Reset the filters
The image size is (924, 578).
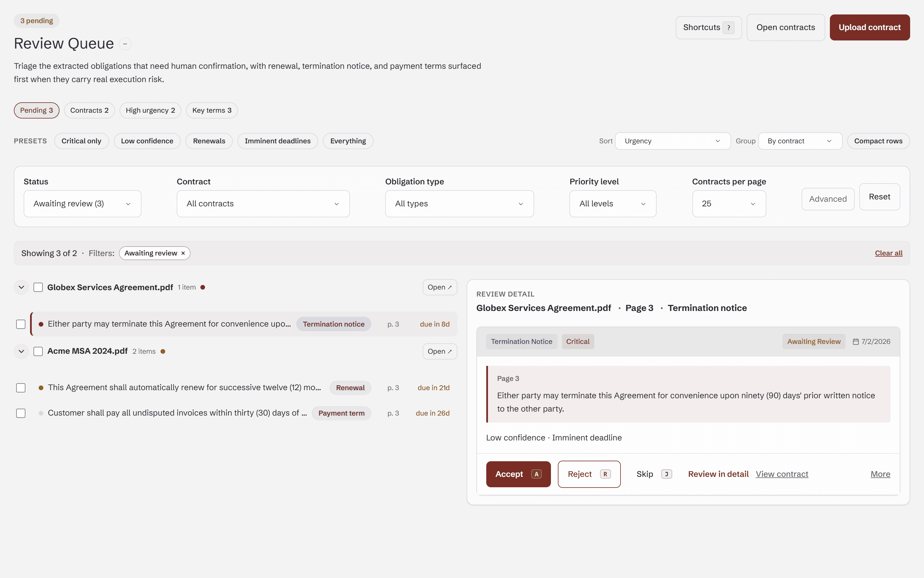879,197
